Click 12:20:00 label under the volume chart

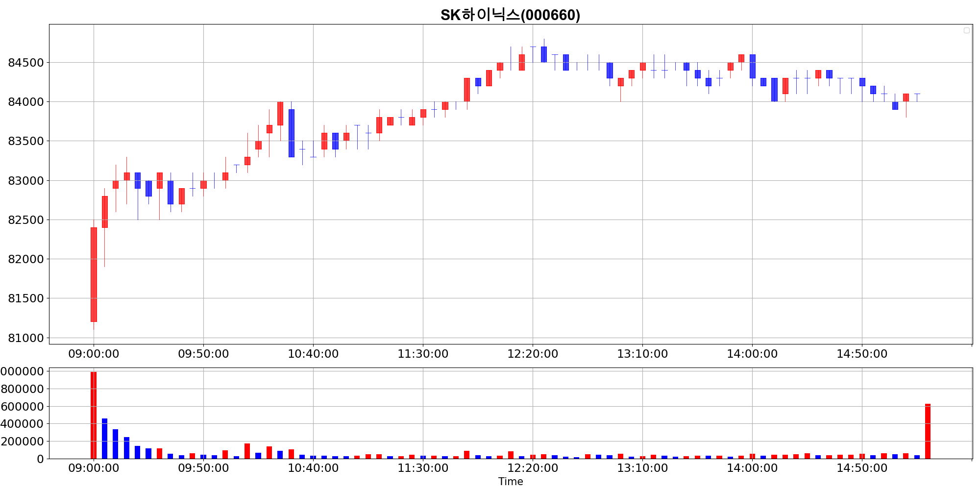tap(533, 468)
